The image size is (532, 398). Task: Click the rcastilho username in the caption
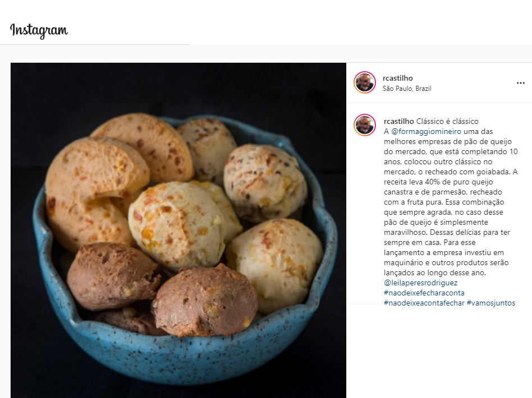pos(399,121)
